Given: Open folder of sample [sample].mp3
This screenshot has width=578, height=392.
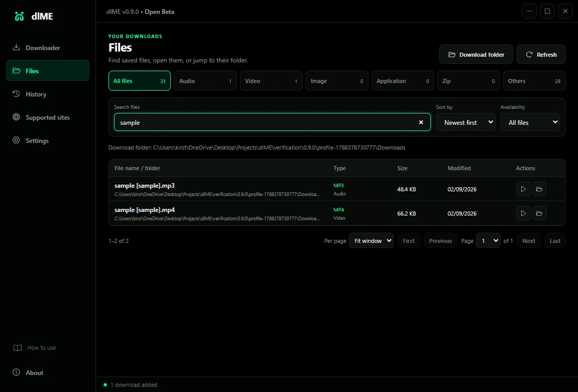Looking at the screenshot, I should [x=539, y=189].
